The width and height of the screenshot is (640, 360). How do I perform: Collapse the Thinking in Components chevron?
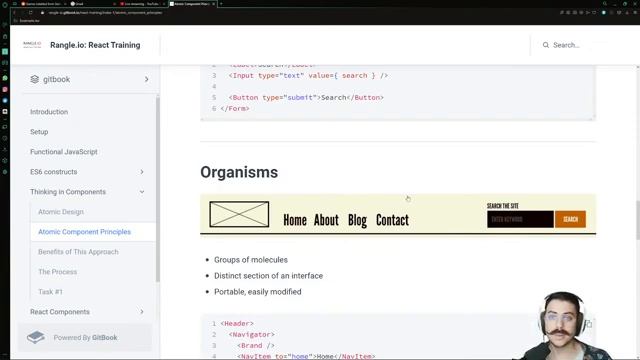[142, 192]
